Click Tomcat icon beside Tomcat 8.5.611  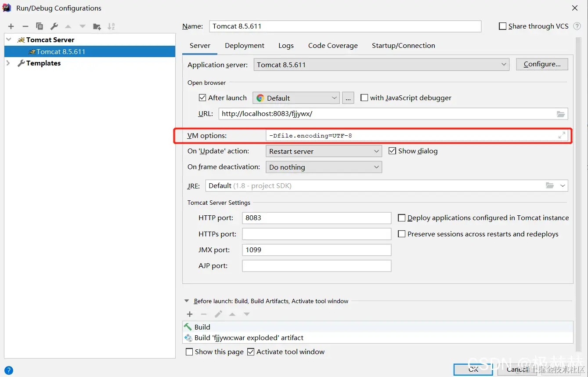(x=32, y=51)
